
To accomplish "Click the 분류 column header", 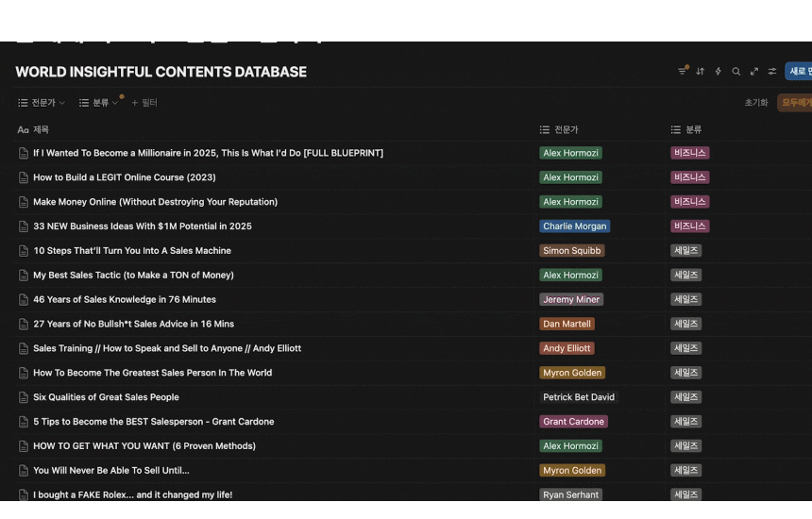I will point(693,129).
